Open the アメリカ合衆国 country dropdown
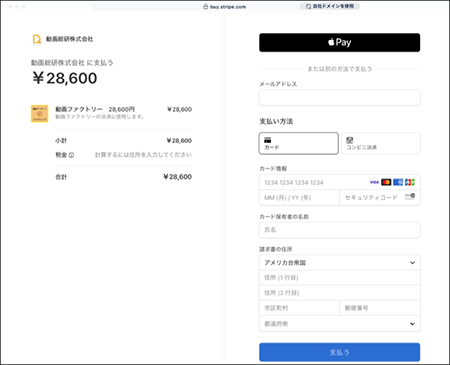This screenshot has height=365, width=450. click(339, 263)
